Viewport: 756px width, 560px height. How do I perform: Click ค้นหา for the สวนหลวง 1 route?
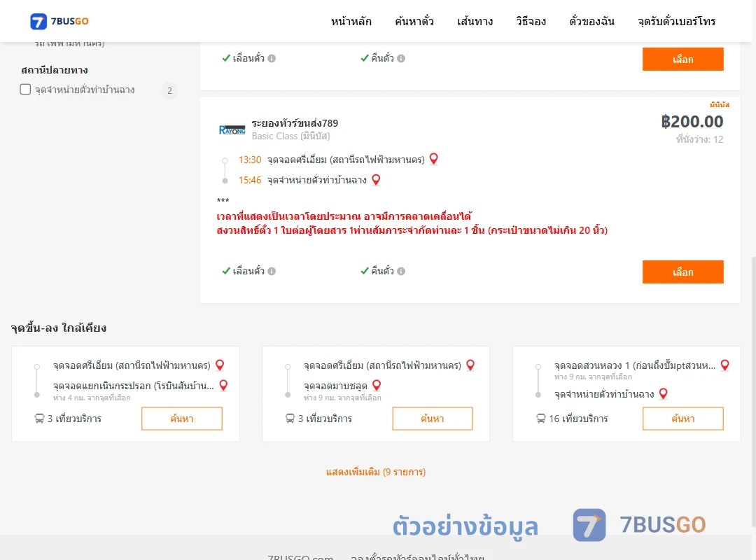coord(682,419)
